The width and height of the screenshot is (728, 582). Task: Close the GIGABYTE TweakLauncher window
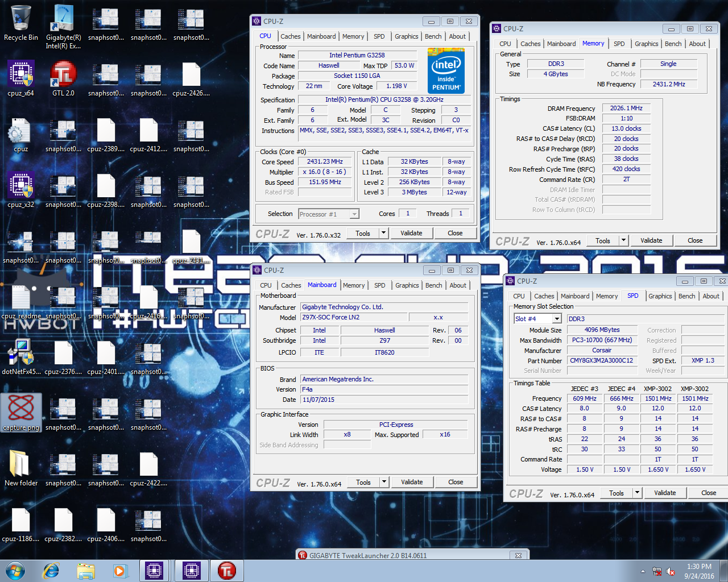point(518,555)
